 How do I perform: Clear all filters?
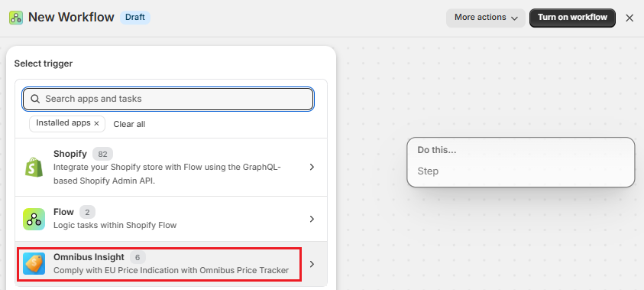pyautogui.click(x=129, y=124)
